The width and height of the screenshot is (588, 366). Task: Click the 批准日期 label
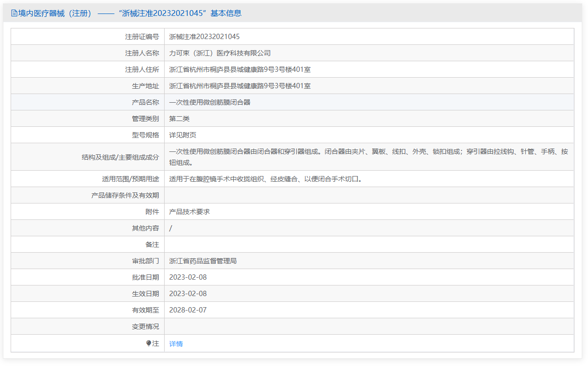tap(145, 277)
